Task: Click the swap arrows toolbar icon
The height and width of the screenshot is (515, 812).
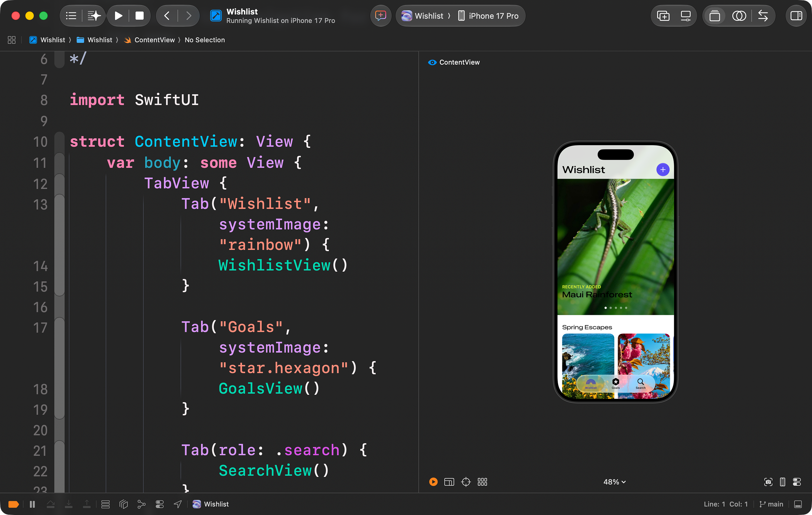Action: (x=763, y=16)
